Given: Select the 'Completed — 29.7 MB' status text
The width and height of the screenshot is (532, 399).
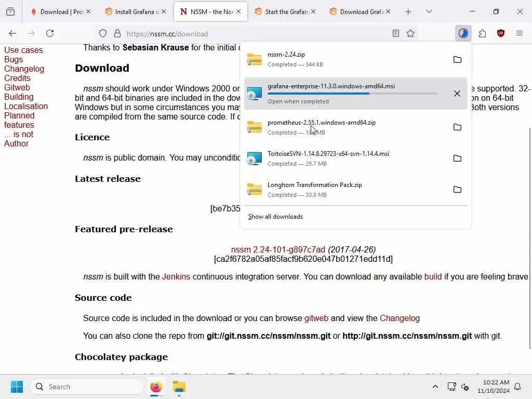Looking at the screenshot, I should point(297,164).
